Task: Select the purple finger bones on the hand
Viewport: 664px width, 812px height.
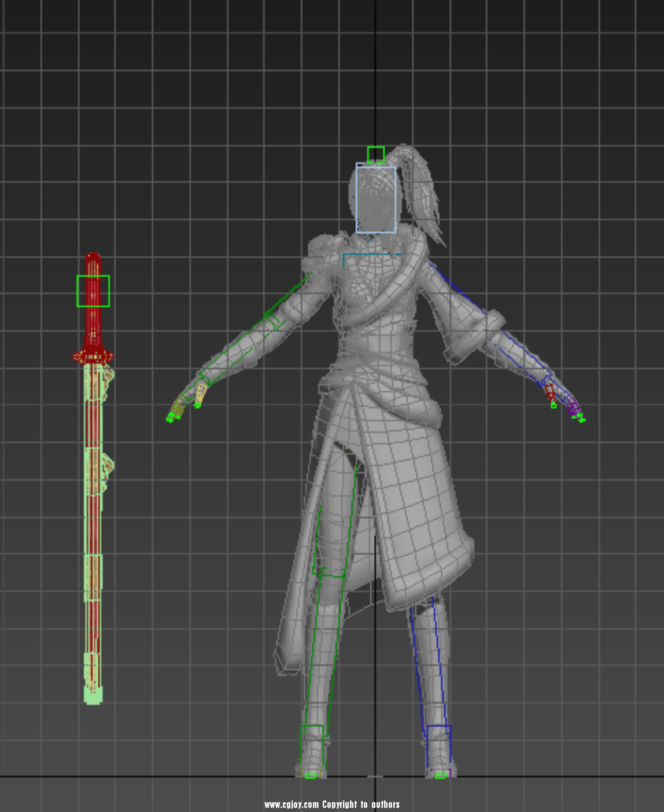Action: click(573, 407)
